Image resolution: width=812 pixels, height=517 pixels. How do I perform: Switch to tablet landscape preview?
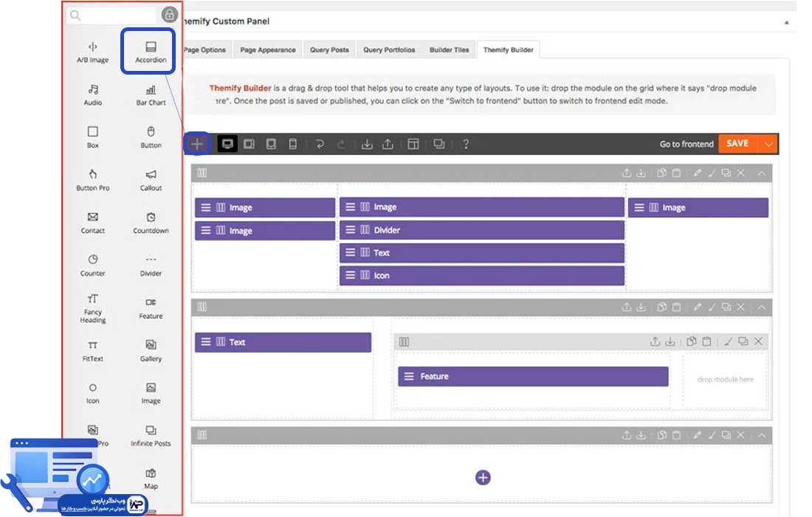[x=249, y=144]
